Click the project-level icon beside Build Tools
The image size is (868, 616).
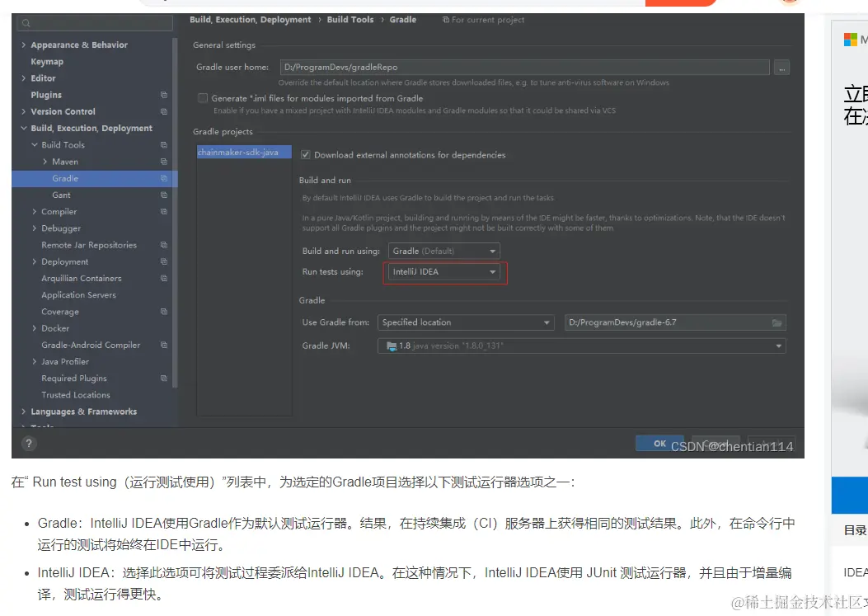pos(164,144)
